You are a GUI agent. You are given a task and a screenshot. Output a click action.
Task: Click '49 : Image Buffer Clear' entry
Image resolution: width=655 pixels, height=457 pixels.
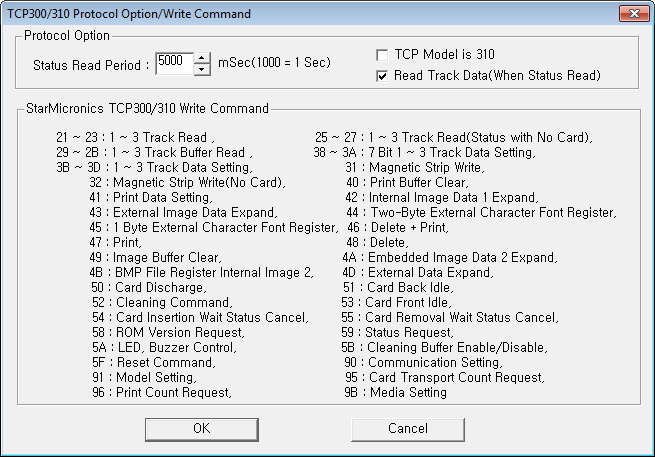[x=155, y=258]
